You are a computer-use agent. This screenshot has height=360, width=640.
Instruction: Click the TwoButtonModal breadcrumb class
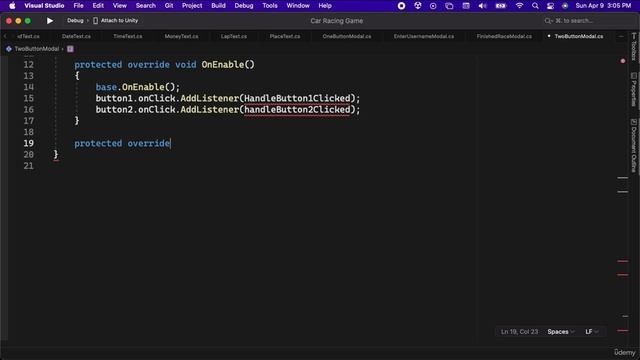pos(37,49)
